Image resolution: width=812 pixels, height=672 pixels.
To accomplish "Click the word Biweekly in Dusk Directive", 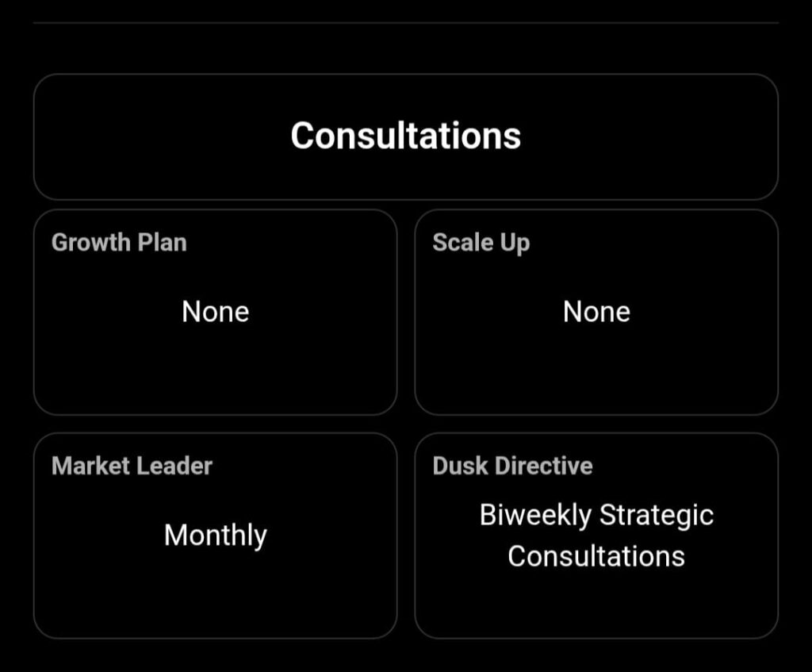I will [x=535, y=516].
